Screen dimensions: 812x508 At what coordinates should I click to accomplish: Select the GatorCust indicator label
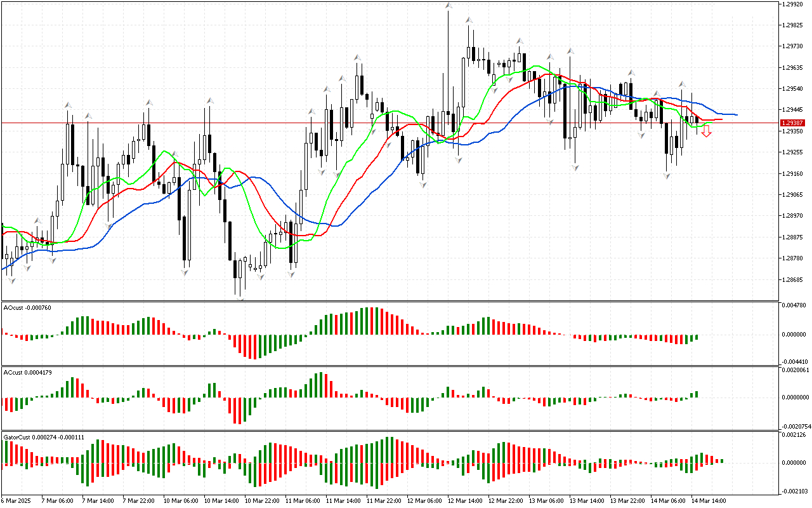coord(44,438)
